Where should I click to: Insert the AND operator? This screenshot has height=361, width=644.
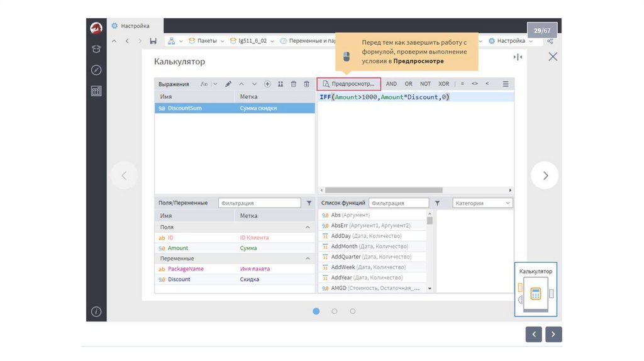(x=391, y=84)
